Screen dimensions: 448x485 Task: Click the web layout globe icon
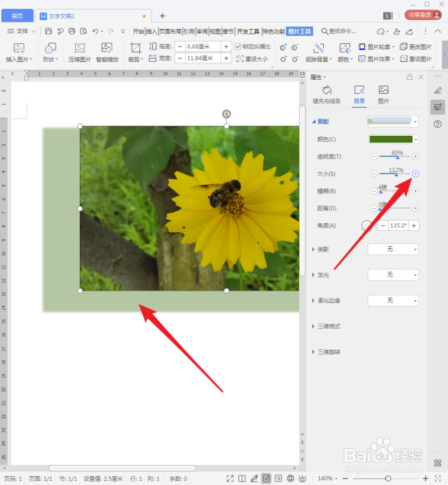click(290, 479)
